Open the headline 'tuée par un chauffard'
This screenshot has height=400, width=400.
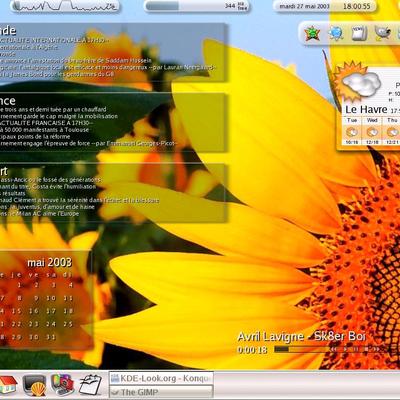tap(53, 109)
